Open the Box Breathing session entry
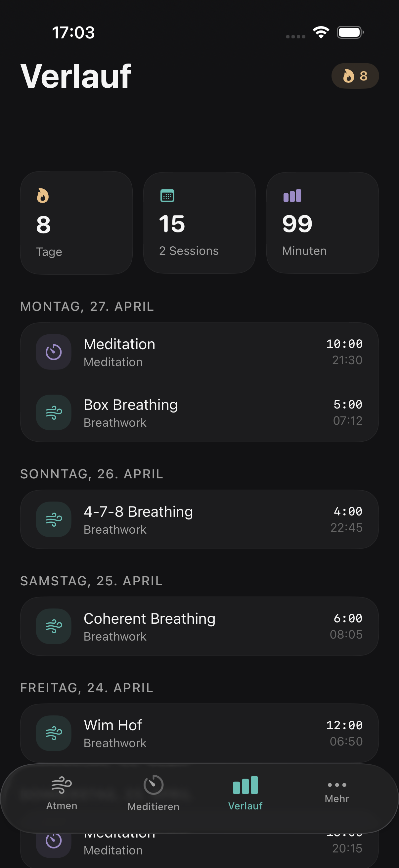Screen dimensions: 399x868 click(199, 412)
